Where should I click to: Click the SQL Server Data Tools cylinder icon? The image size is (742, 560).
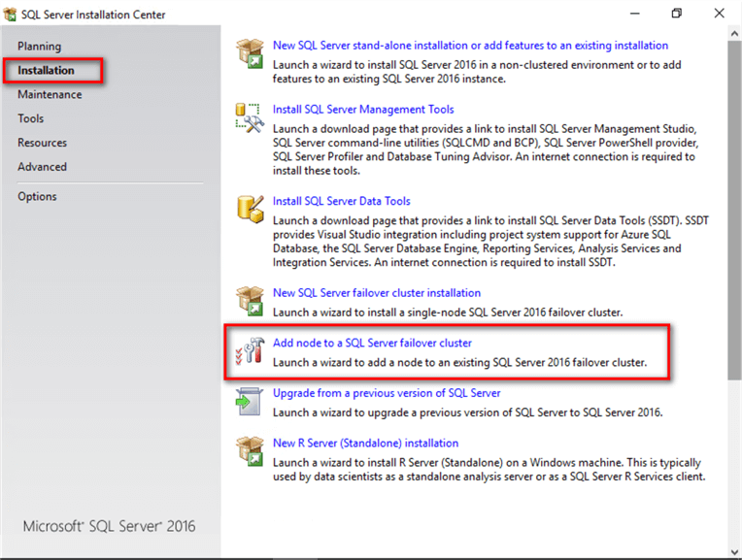pyautogui.click(x=250, y=209)
